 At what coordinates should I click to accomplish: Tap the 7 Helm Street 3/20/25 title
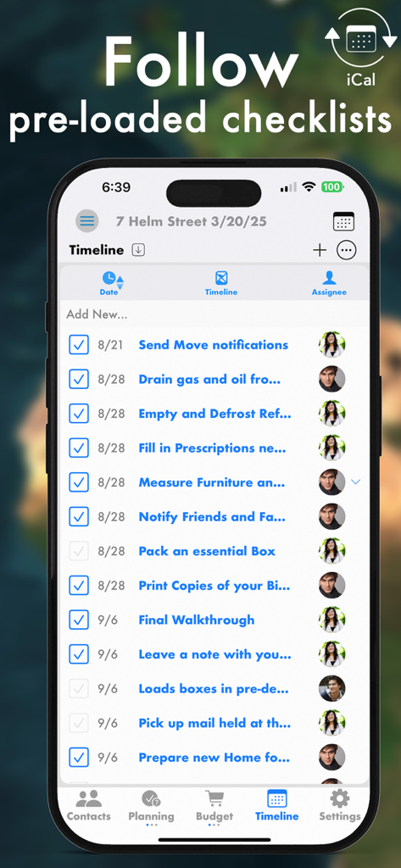click(191, 221)
